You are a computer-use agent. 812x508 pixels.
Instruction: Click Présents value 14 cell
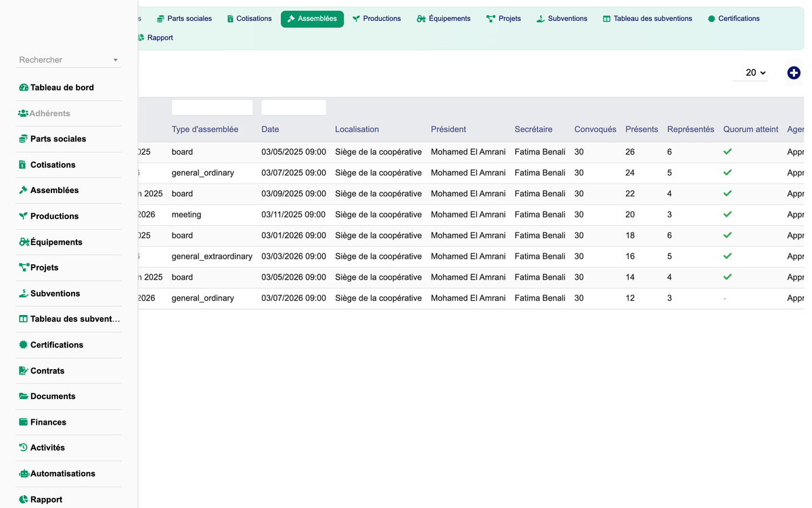(x=630, y=277)
